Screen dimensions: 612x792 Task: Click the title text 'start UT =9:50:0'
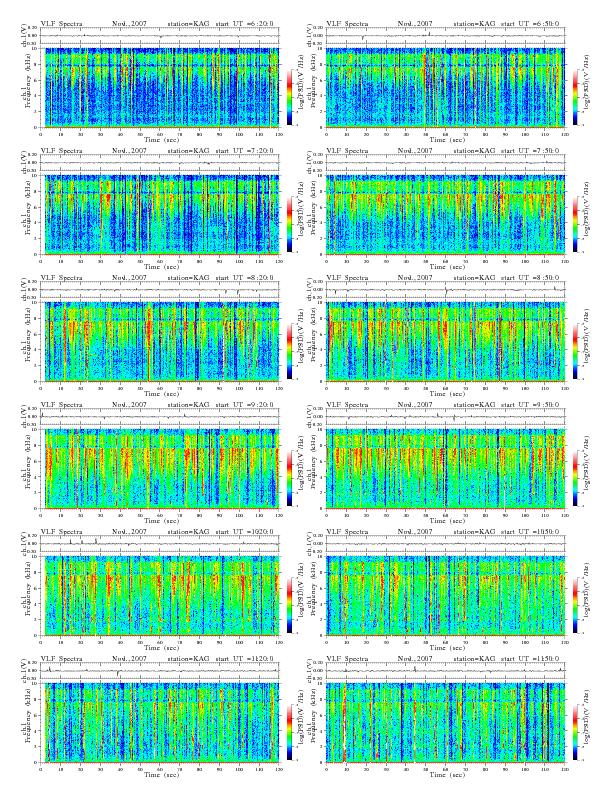(530, 405)
